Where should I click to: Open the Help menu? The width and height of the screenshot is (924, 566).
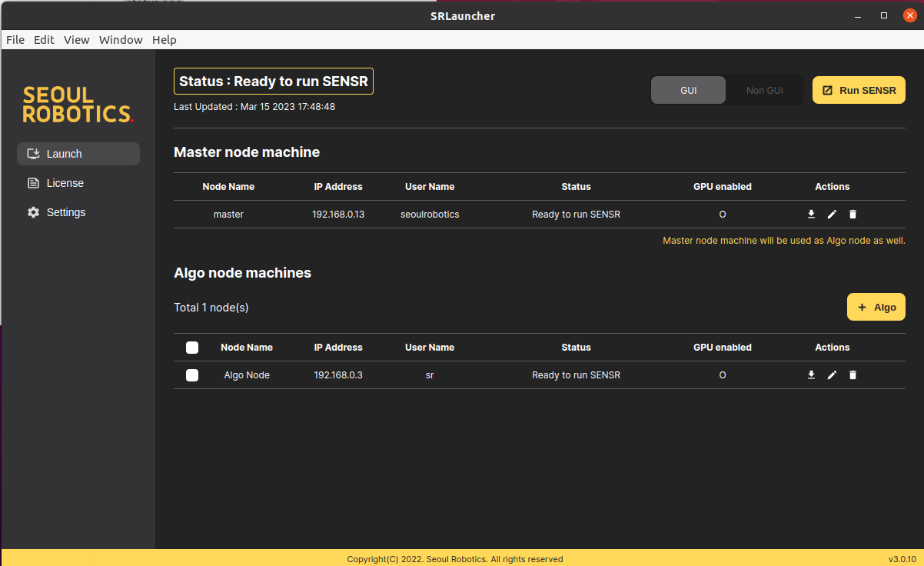[x=165, y=40]
